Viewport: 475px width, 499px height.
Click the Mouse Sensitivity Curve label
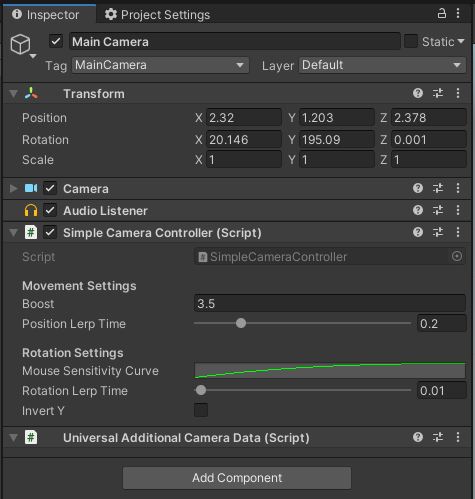coord(90,371)
